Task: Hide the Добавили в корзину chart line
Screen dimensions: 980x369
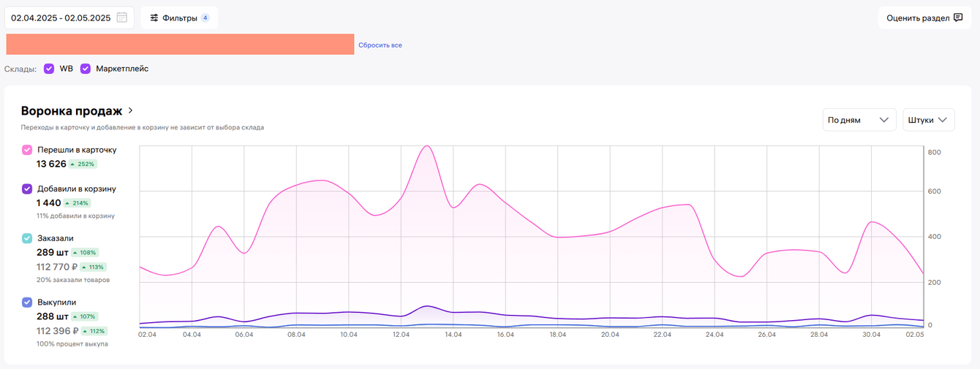Action: [27, 189]
